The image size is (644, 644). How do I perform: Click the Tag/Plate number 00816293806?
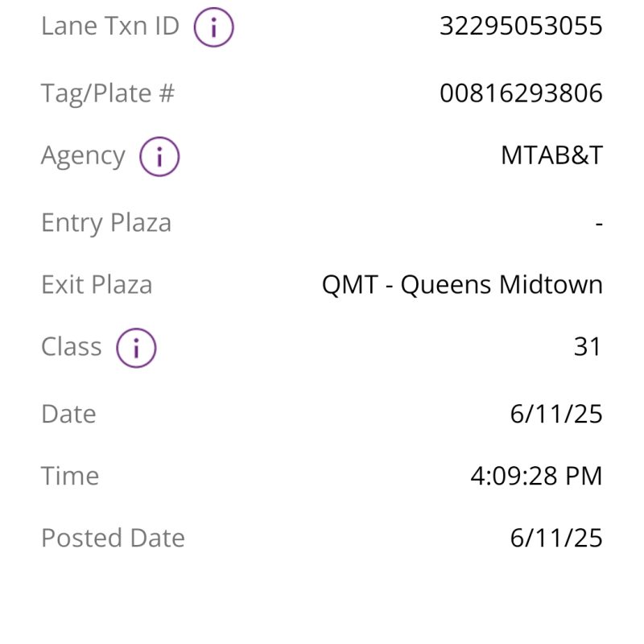click(x=521, y=93)
